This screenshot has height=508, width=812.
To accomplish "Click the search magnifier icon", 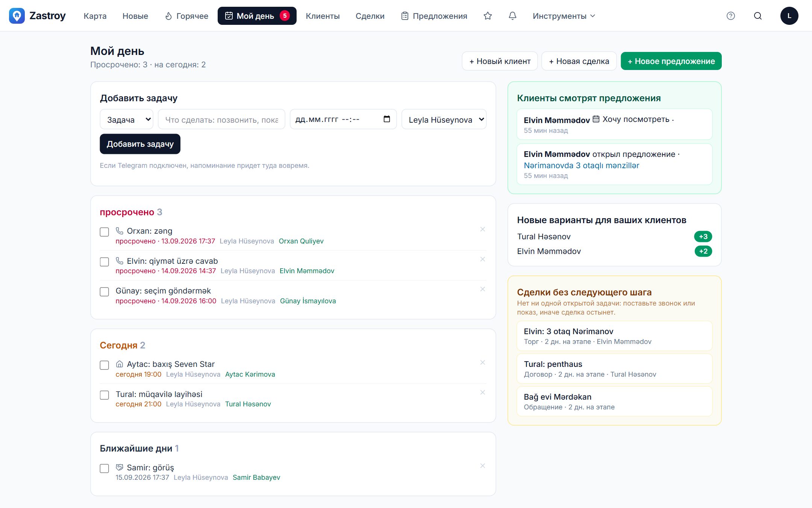I will point(758,16).
